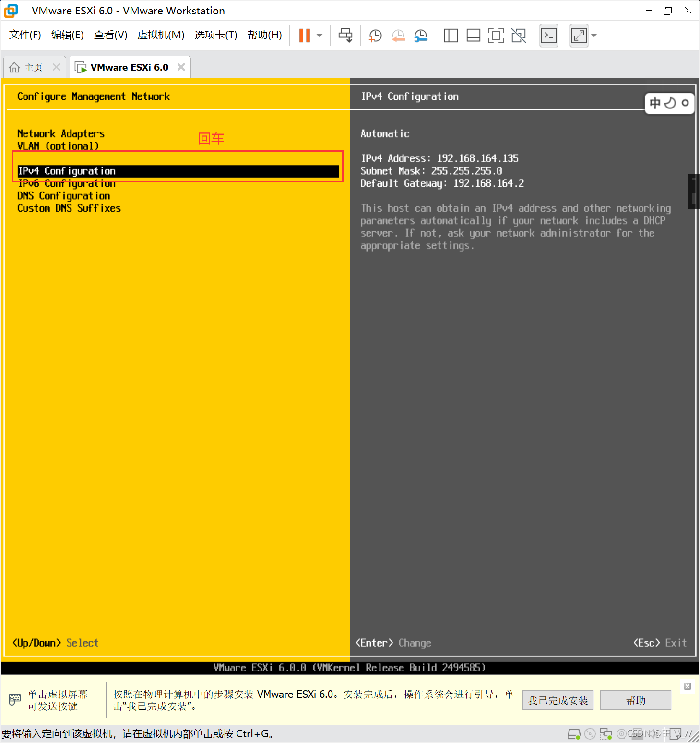The width and height of the screenshot is (700, 743).
Task: Click the VMware Workstation title bar logo
Action: tap(11, 11)
